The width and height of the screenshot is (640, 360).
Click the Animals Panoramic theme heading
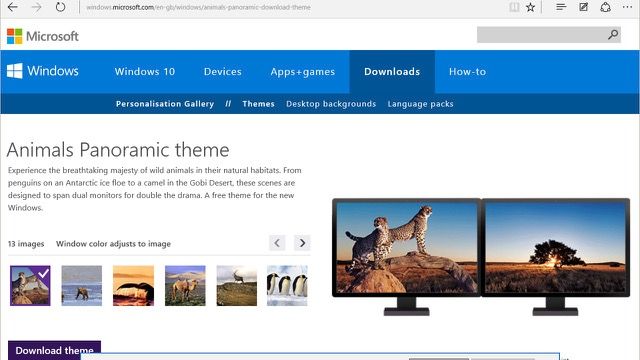[118, 150]
